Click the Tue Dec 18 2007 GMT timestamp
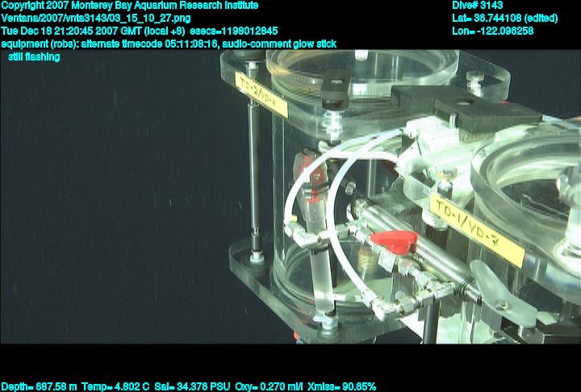This screenshot has width=581, height=392. coord(93,31)
